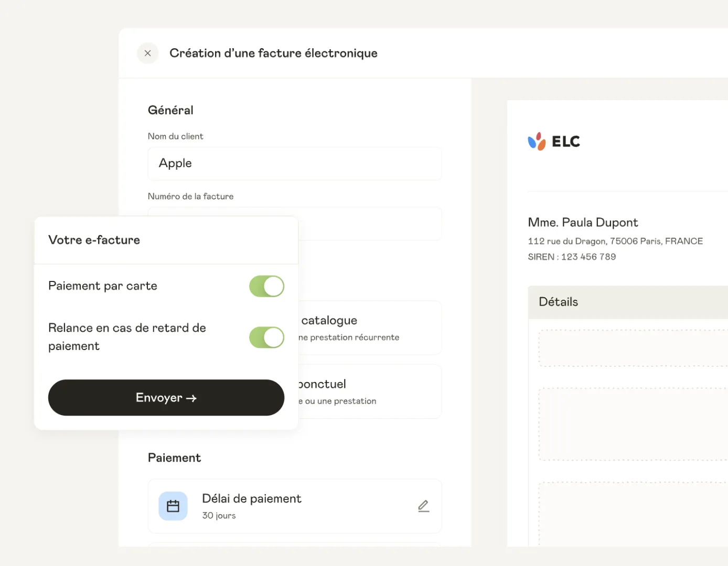Click the X icon to close the invoice creation
728x566 pixels.
coord(147,53)
